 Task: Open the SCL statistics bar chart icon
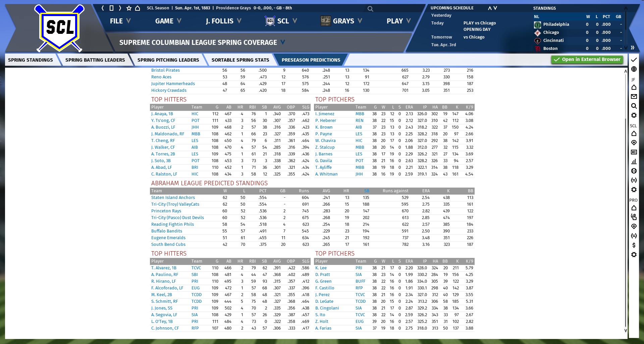click(x=634, y=161)
